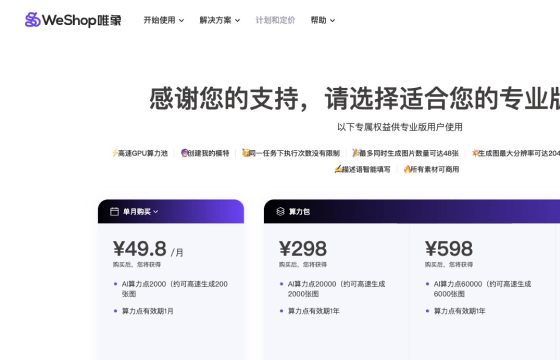Image resolution: width=560 pixels, height=360 pixels.
Task: Click the writing-hand icon before 描述语智能填写
Action: click(x=338, y=169)
